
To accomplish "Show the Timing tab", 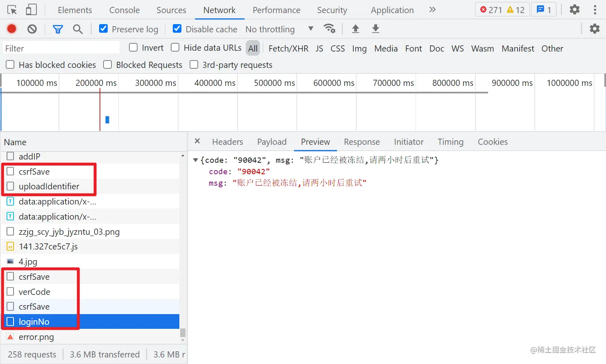I will (450, 142).
